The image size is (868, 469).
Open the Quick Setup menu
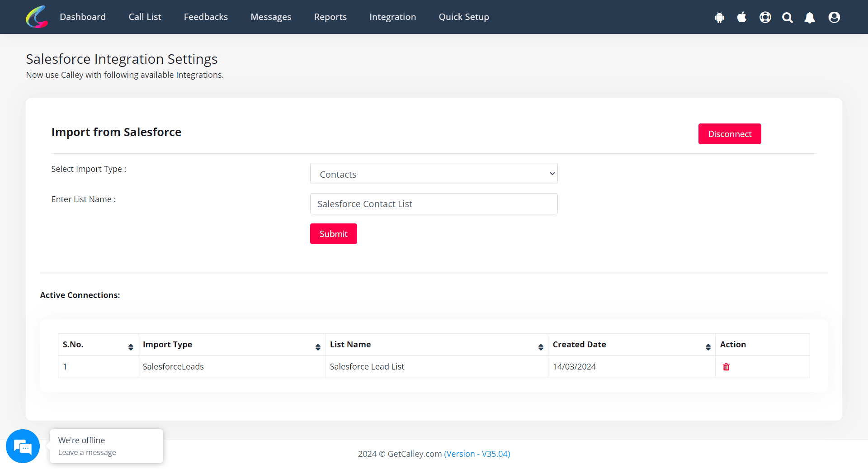(x=464, y=17)
